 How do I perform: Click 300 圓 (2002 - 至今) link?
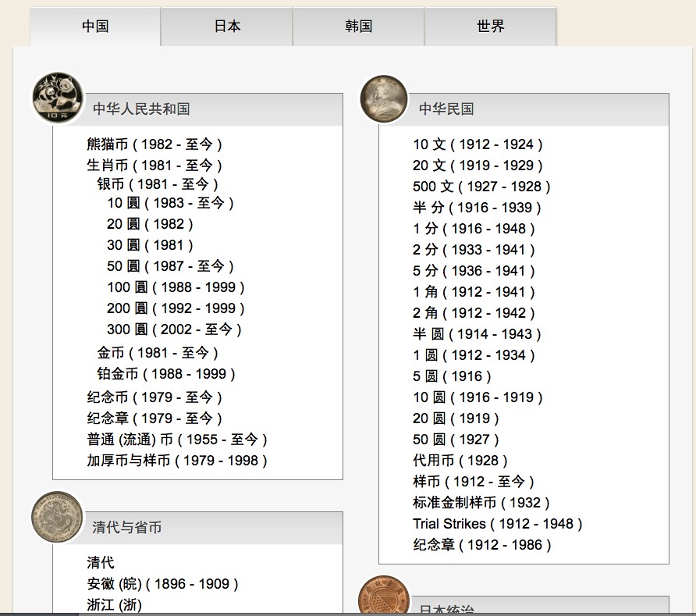click(174, 329)
